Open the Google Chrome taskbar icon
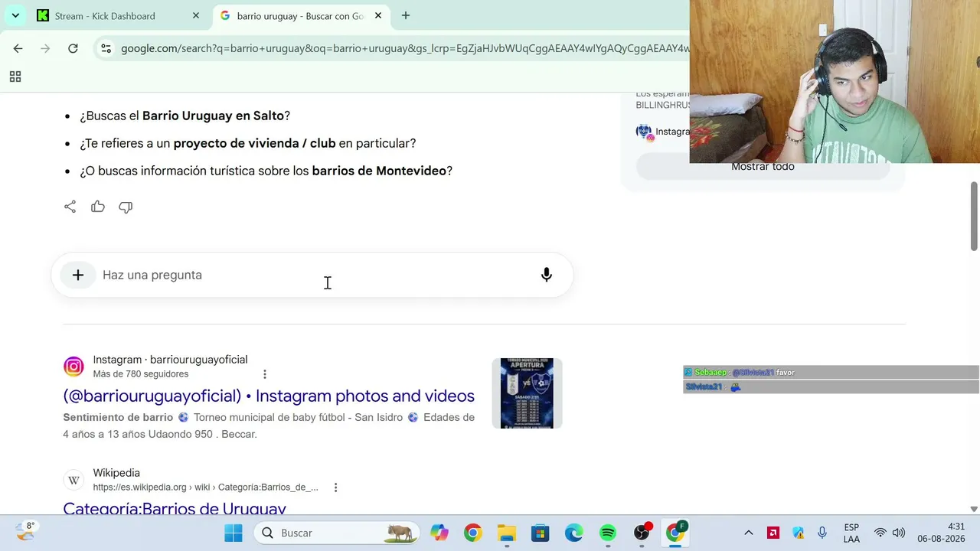 click(472, 533)
